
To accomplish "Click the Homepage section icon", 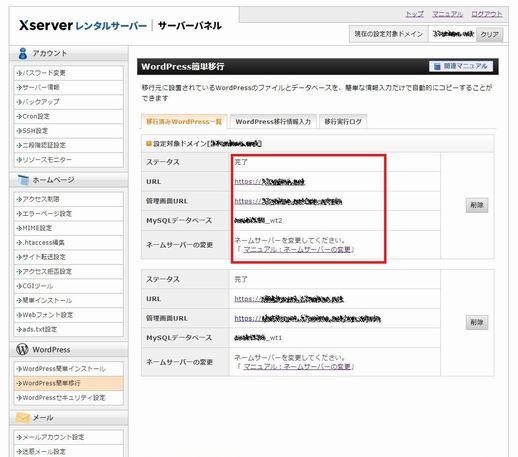I will (23, 180).
